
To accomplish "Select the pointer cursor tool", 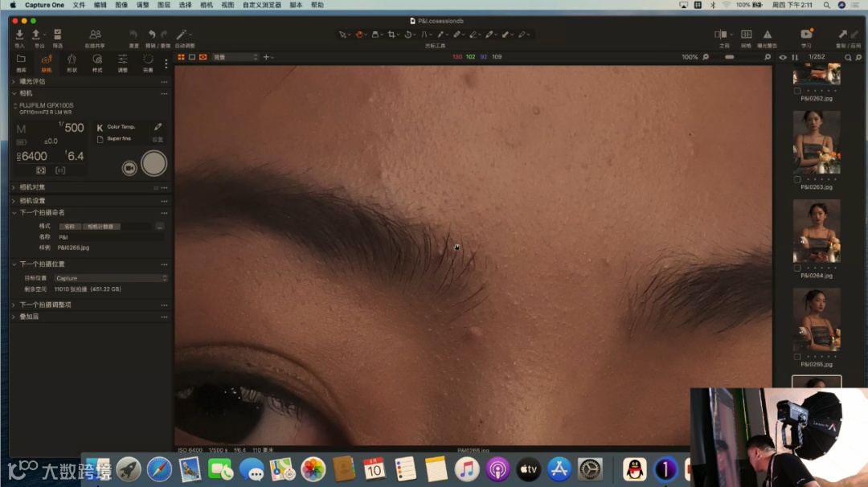I will point(342,35).
